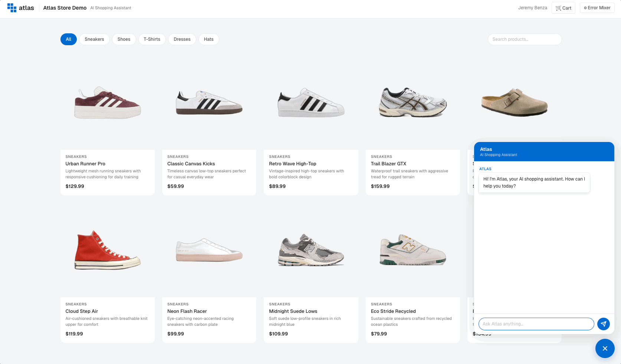
Task: Send the chat message with paper plane icon
Action: click(x=603, y=324)
